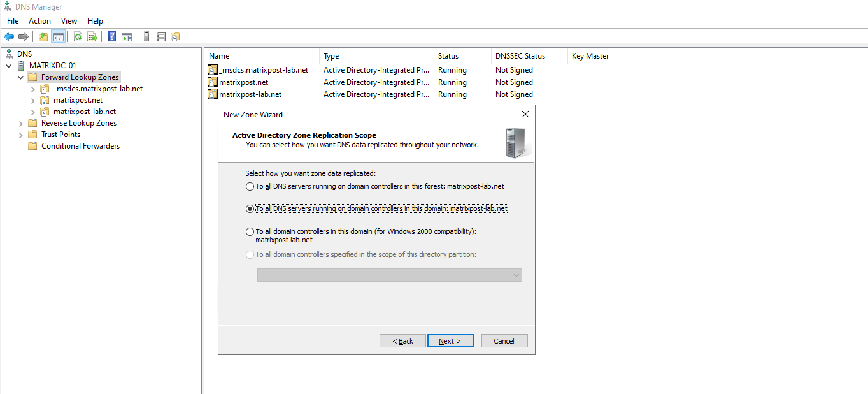Close the New Zone Wizard dialog
The image size is (868, 394).
coord(525,115)
